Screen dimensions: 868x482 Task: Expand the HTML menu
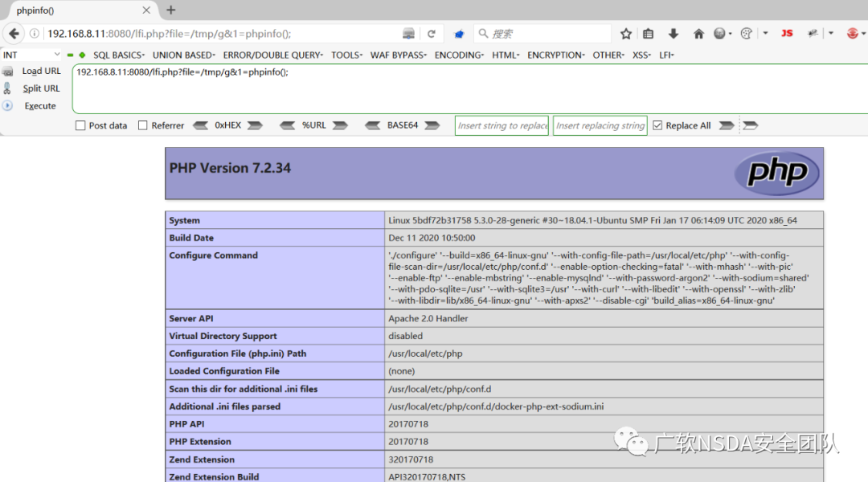506,55
